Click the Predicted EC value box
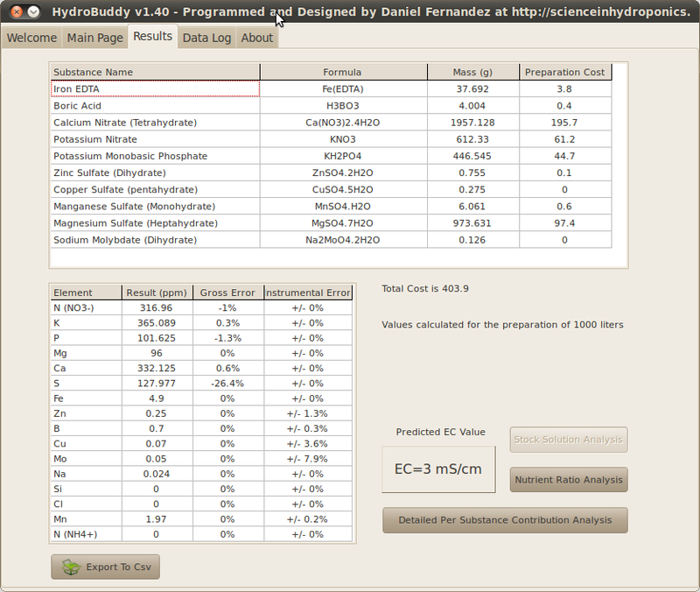 (x=438, y=469)
